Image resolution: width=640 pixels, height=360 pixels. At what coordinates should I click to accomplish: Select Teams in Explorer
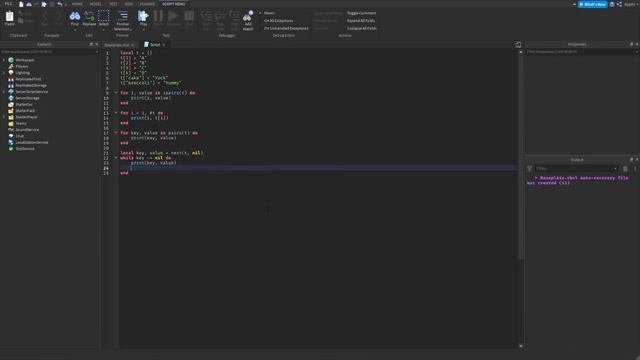point(21,123)
